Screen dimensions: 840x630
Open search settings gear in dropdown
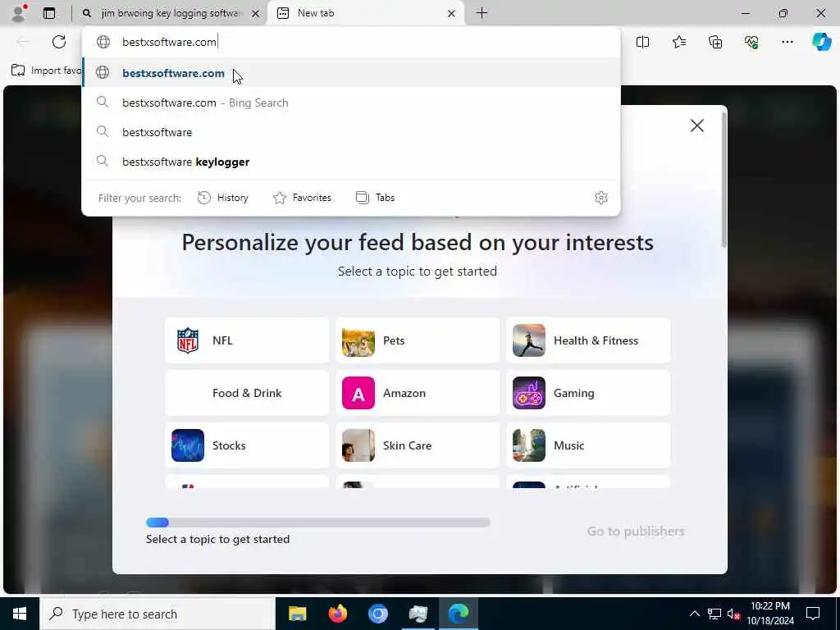click(x=601, y=198)
